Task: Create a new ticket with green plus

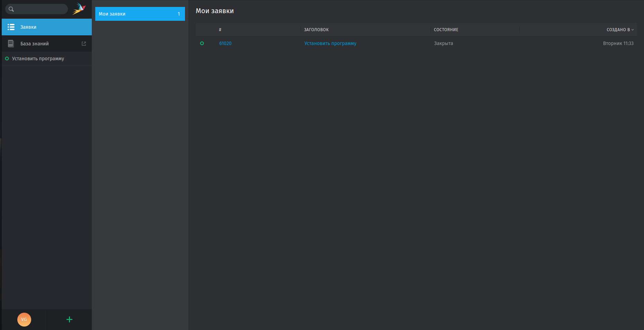Action: [69, 319]
